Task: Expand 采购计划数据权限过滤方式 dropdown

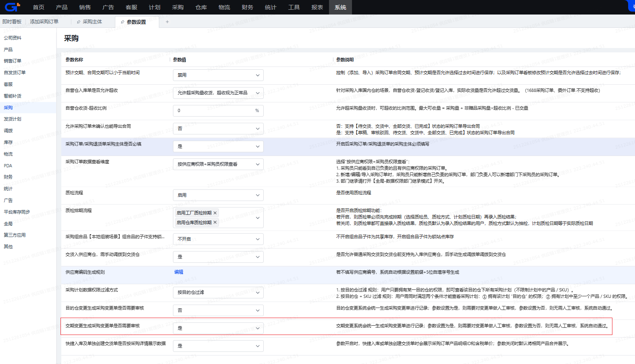Action: tap(218, 292)
